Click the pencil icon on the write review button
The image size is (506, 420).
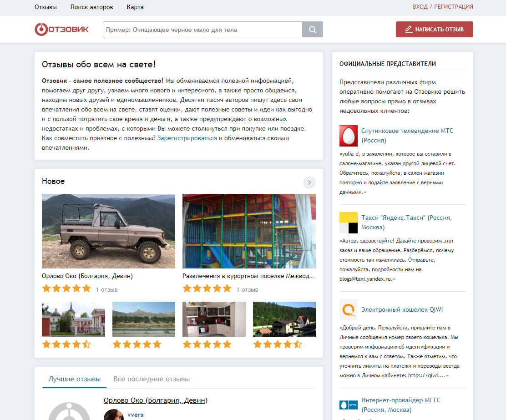[x=408, y=29]
